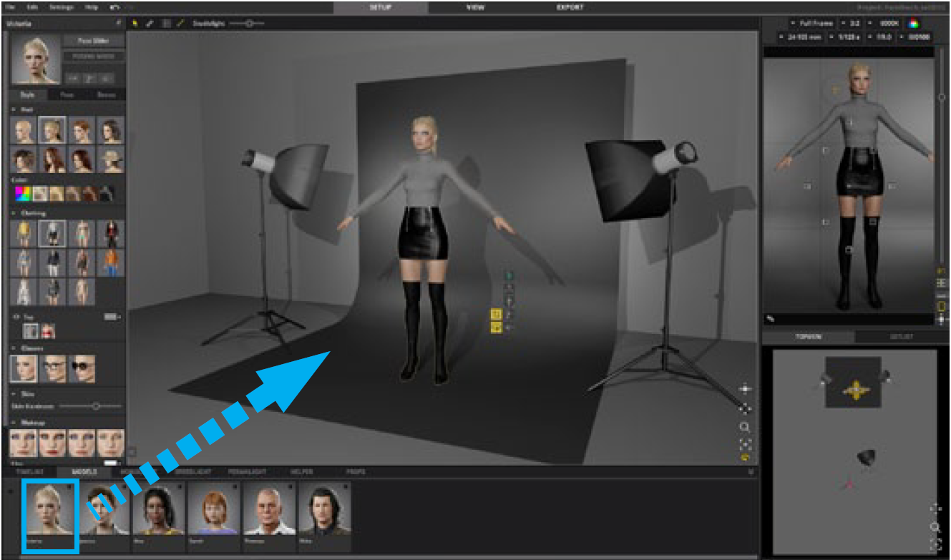Click the magnifier icon in the top view panel
951x560 pixels.
click(x=935, y=526)
